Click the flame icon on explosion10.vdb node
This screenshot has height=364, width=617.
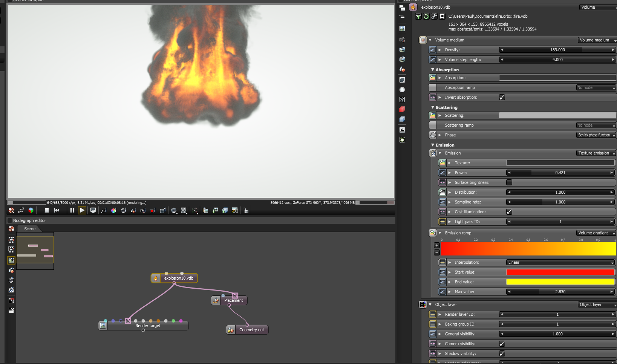(155, 278)
